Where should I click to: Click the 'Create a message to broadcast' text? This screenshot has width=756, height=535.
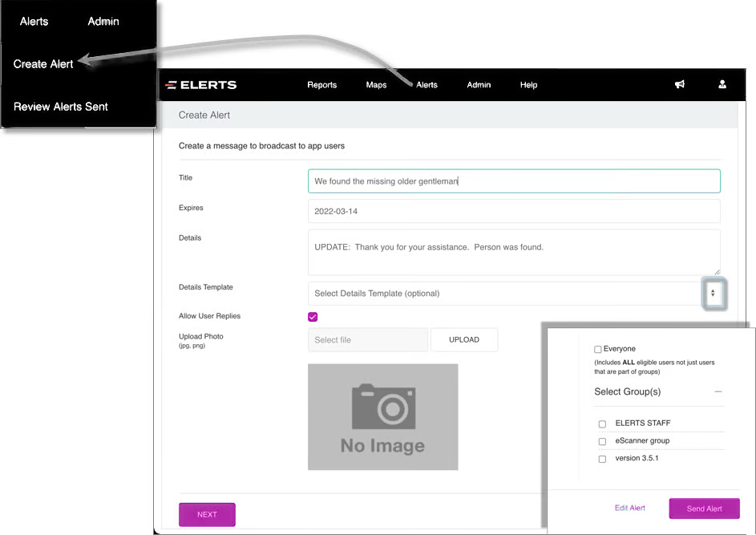262,146
